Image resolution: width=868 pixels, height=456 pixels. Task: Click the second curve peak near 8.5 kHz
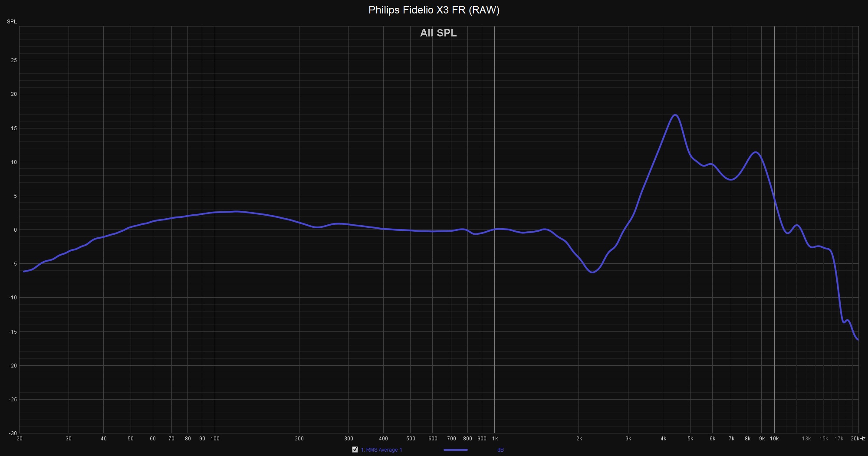pos(756,152)
